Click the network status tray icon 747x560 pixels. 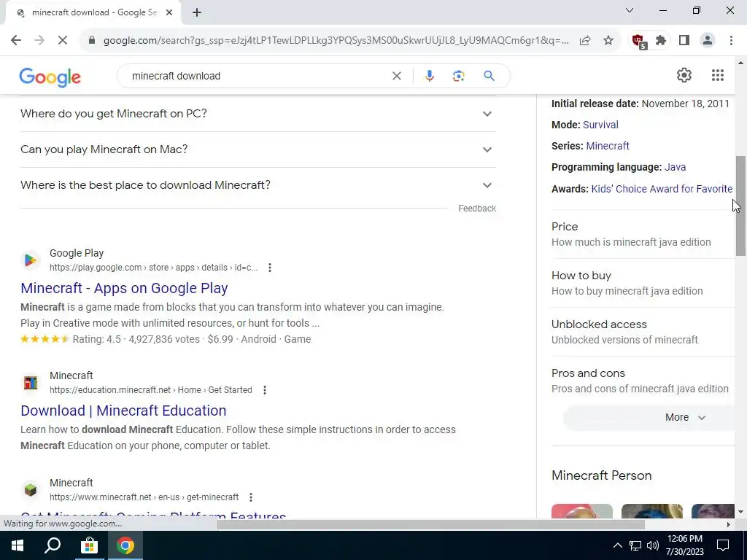click(x=635, y=545)
